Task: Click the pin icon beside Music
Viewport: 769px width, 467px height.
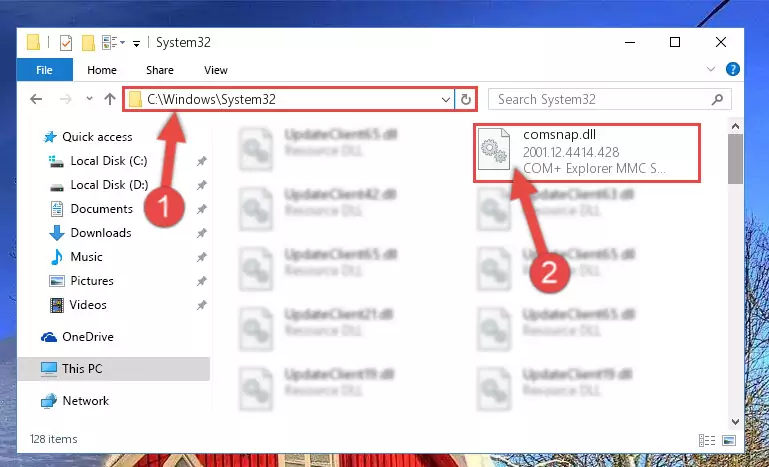Action: point(202,258)
